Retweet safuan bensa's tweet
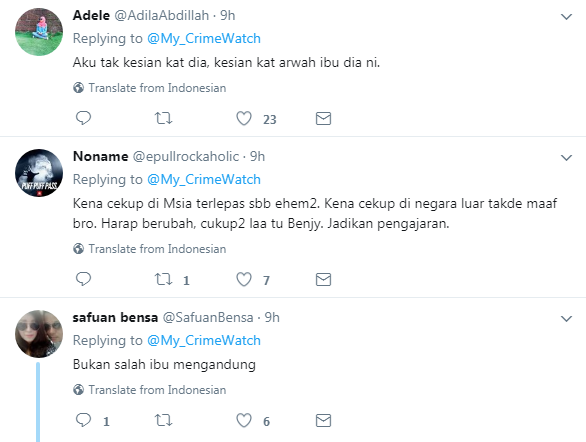Screen dimensions: 586x442 pos(163,421)
